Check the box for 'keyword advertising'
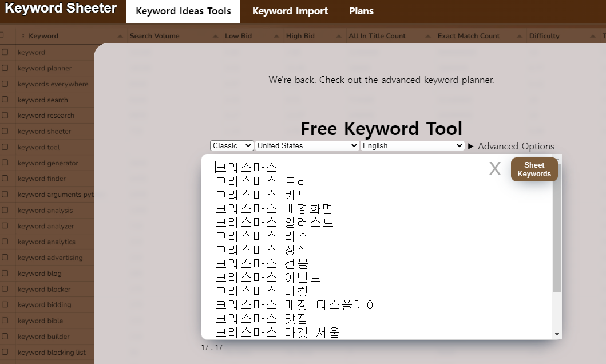This screenshot has width=606, height=364. click(5, 257)
